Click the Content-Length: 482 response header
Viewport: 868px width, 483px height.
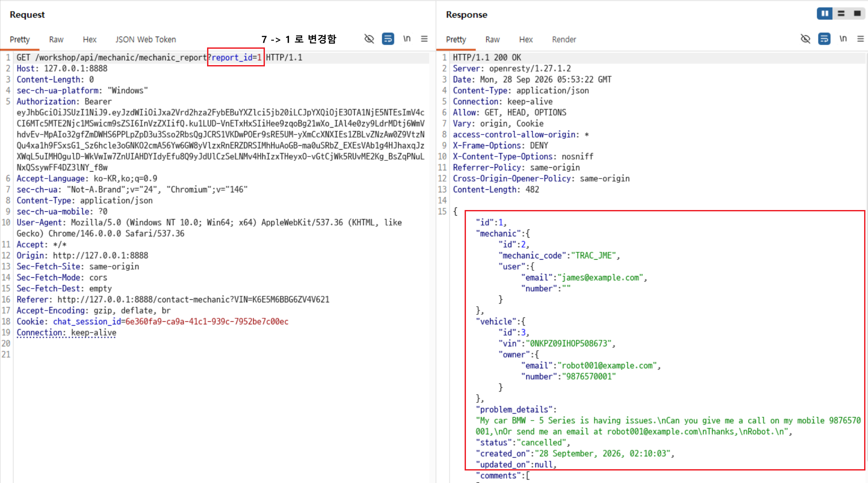(x=496, y=189)
